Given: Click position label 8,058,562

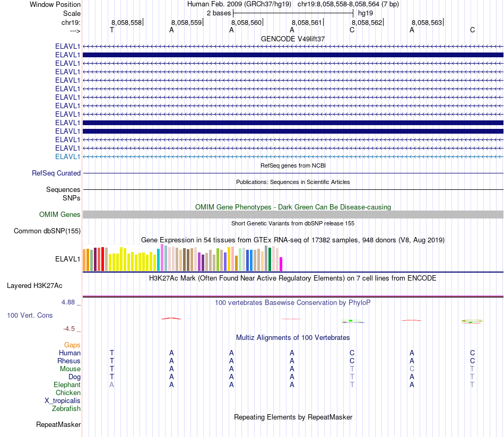Looking at the screenshot, I should pyautogui.click(x=367, y=22).
